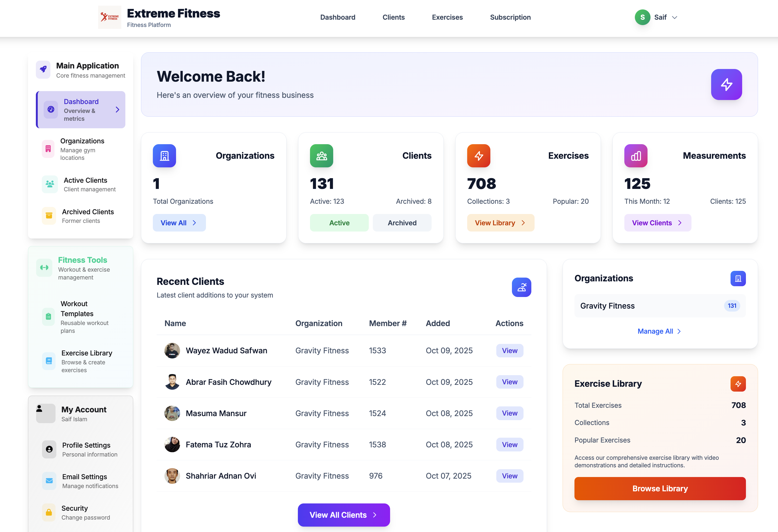Viewport: 778px width, 532px height.
Task: Click the purple Measurements chart icon
Action: coord(635,156)
